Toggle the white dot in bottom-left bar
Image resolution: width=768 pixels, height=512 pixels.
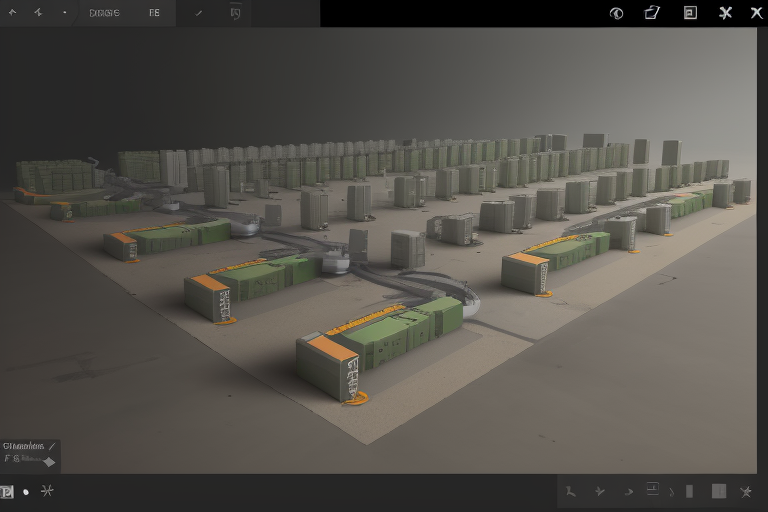(26, 492)
